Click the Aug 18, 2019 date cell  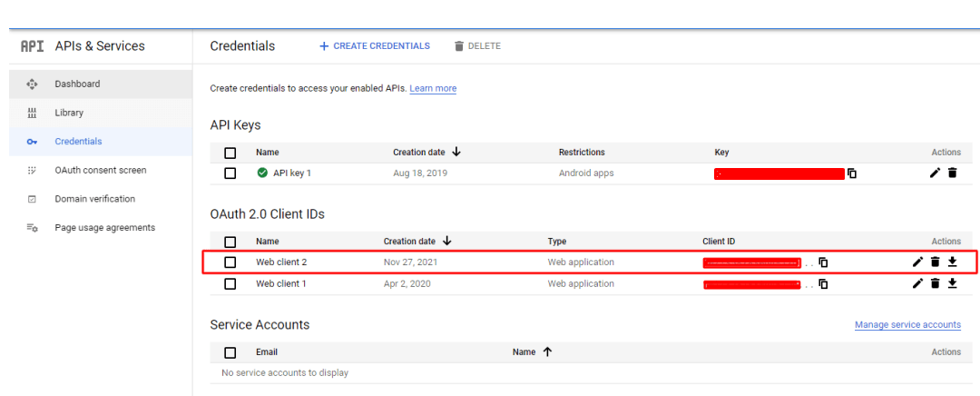click(420, 173)
